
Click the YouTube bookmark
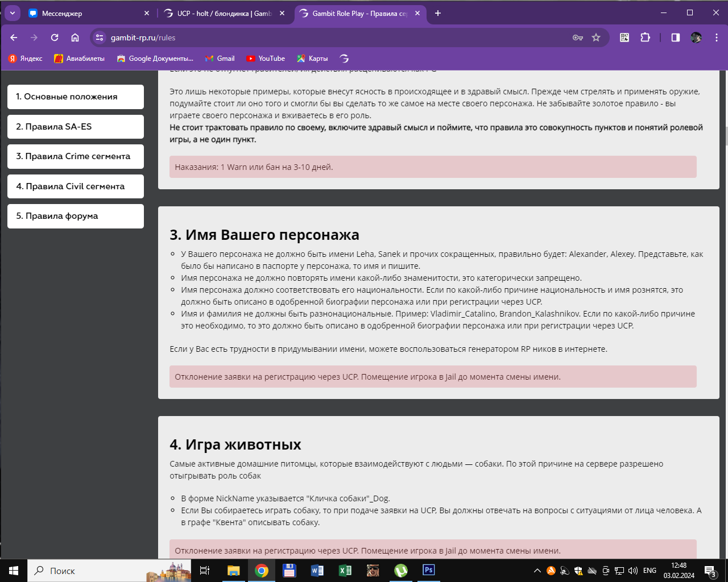point(266,59)
